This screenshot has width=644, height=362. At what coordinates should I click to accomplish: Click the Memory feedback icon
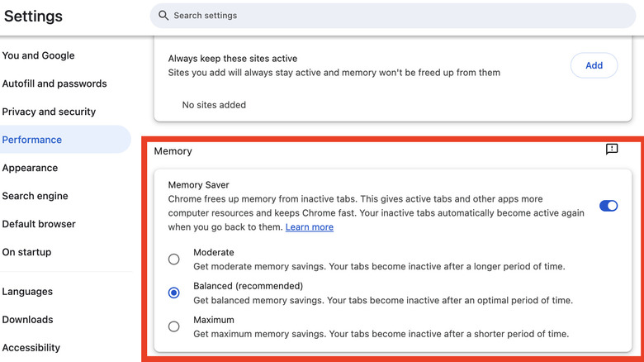612,150
